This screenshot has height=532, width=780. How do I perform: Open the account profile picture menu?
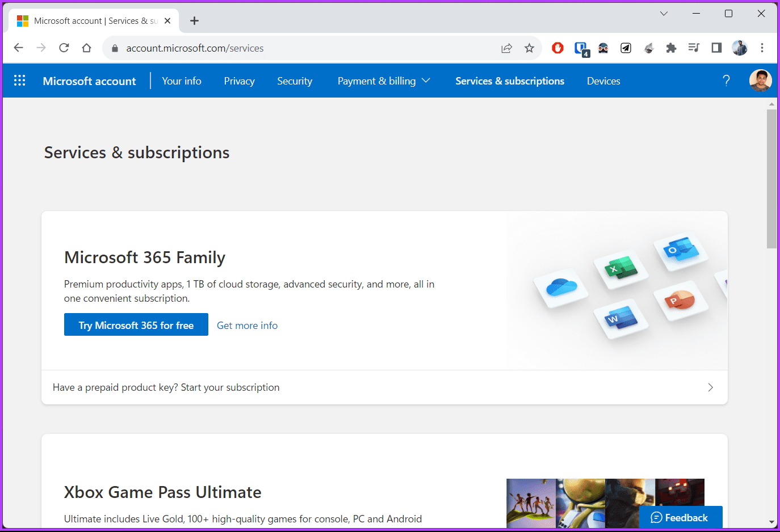pos(760,81)
